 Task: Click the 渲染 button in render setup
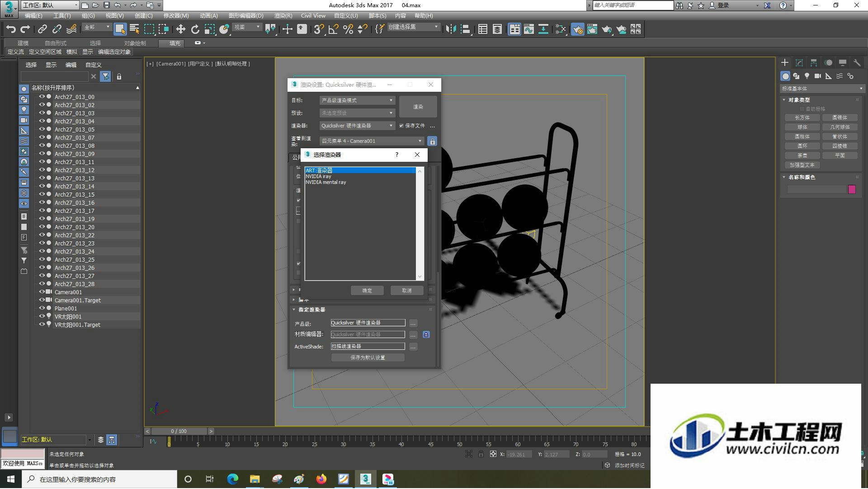(x=418, y=107)
